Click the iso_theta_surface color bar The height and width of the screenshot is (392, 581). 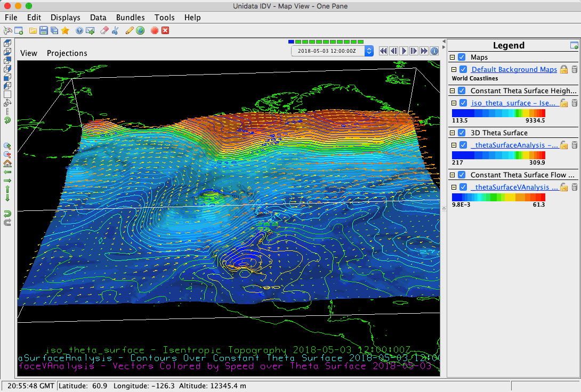point(498,113)
